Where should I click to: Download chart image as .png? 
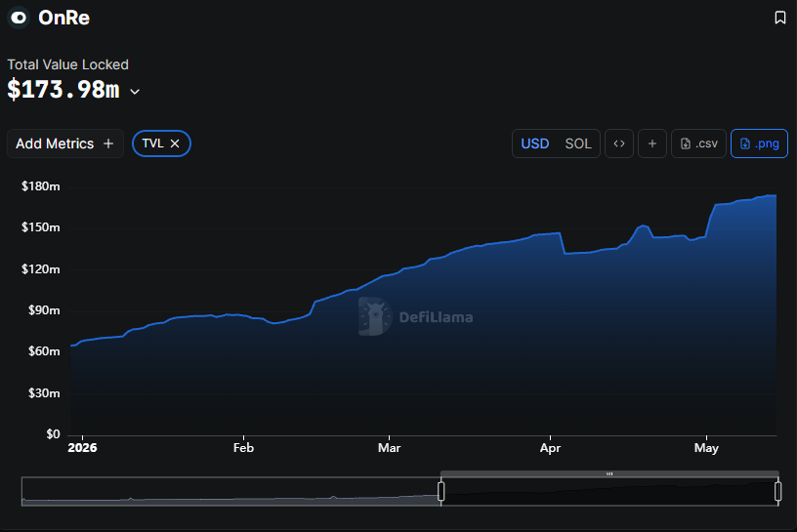[759, 143]
